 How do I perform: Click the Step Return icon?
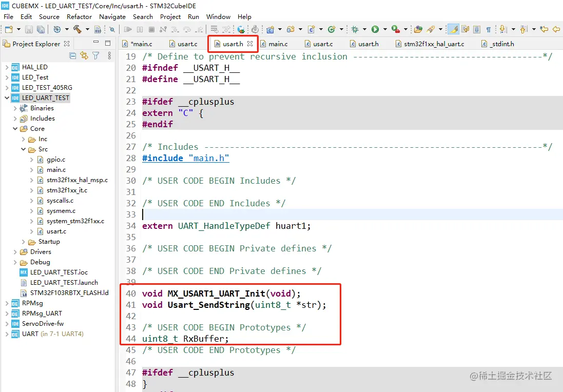click(x=199, y=29)
